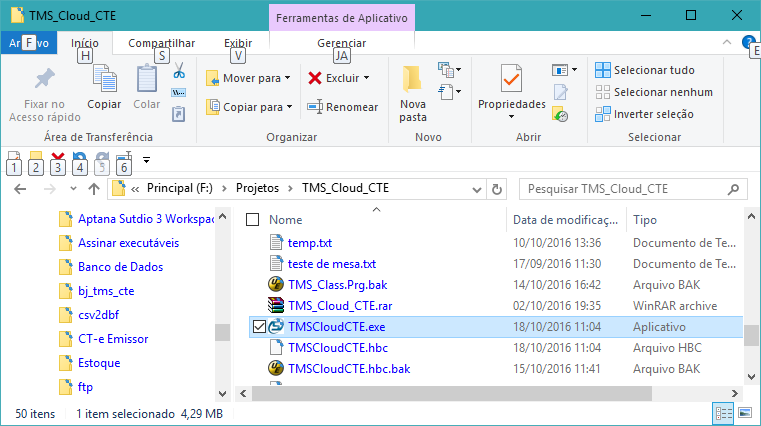The image size is (761, 426).
Task: Select the CT-e Emissor folder
Action: tap(113, 339)
